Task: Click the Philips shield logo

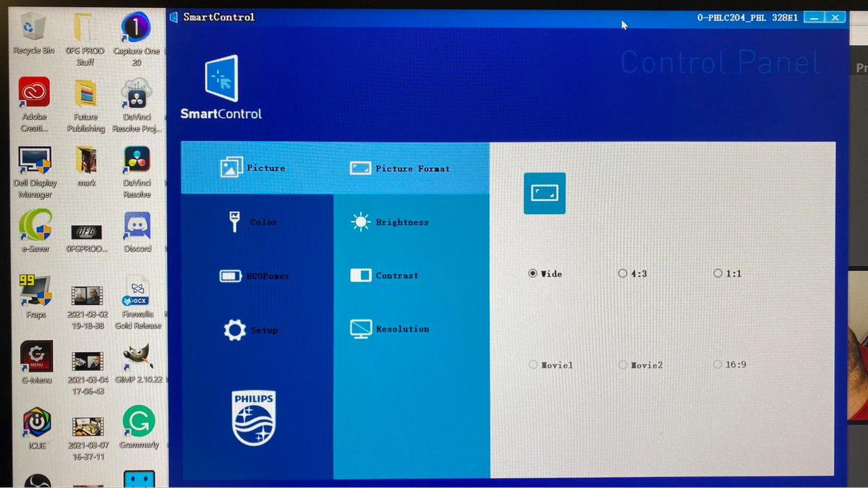Action: [254, 419]
